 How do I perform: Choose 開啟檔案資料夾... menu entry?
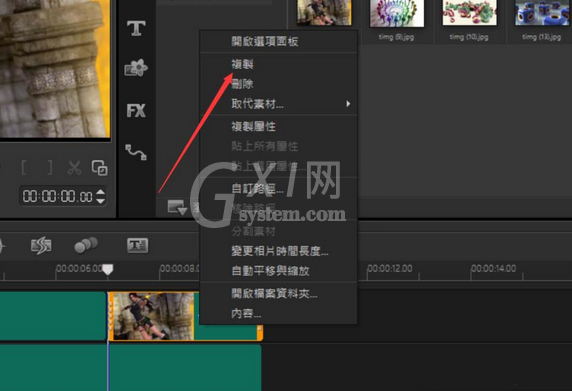[x=278, y=293]
